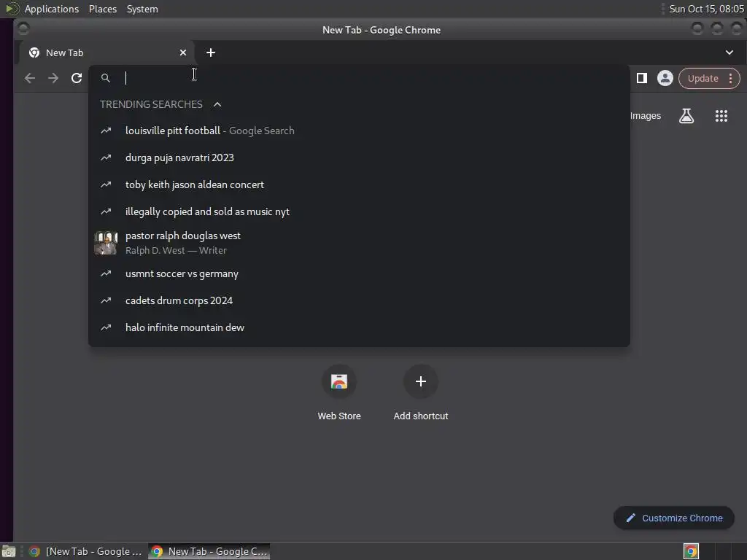747x560 pixels.
Task: Click pastor ralph douglas west thumbnail
Action: click(x=106, y=243)
